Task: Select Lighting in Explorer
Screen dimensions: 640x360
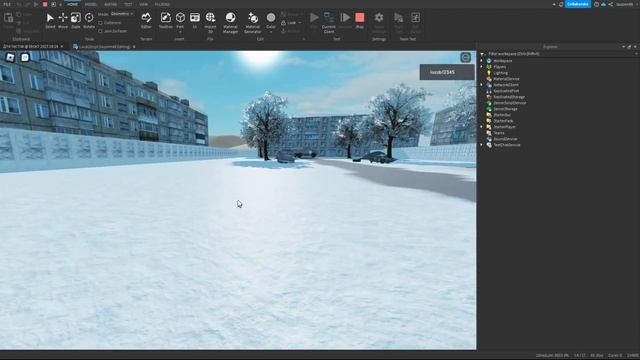Action: coord(500,73)
